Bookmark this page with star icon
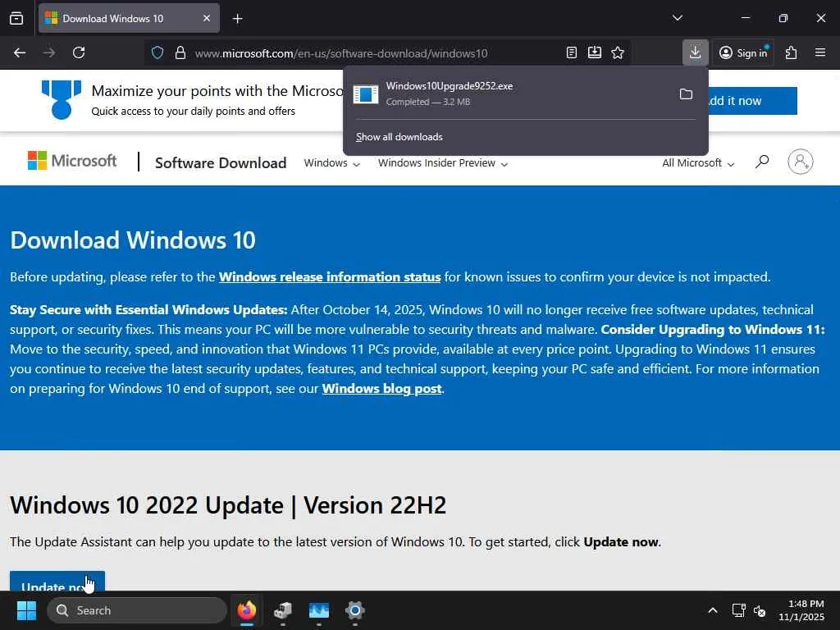Viewport: 840px width, 630px height. coord(618,52)
